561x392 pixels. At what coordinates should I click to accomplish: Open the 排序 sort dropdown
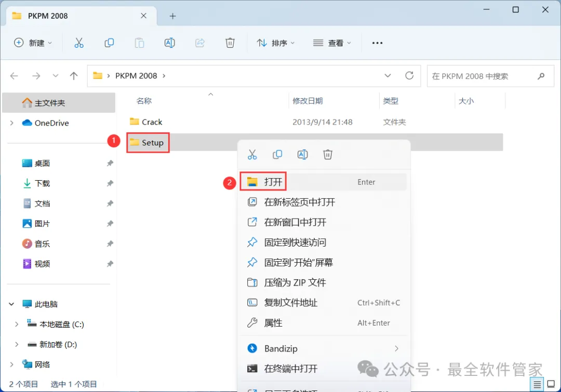point(275,43)
